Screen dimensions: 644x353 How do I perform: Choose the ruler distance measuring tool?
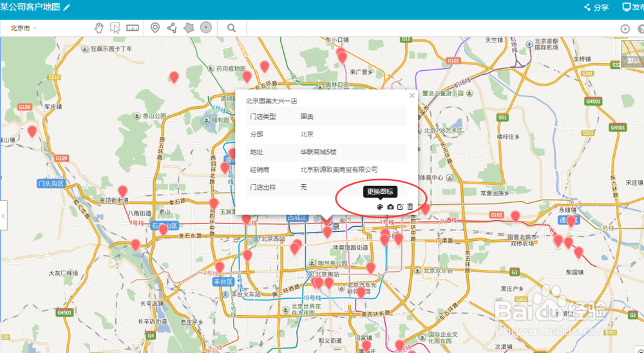[x=133, y=28]
